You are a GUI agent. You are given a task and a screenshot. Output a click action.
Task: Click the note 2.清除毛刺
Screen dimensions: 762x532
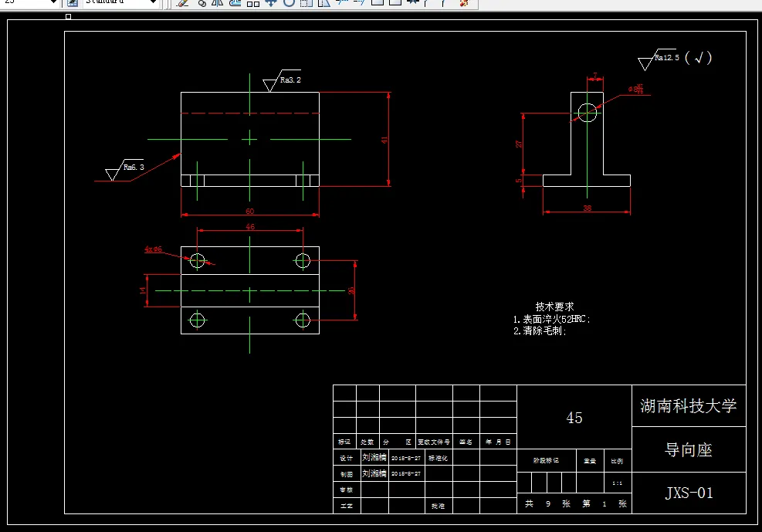click(540, 331)
